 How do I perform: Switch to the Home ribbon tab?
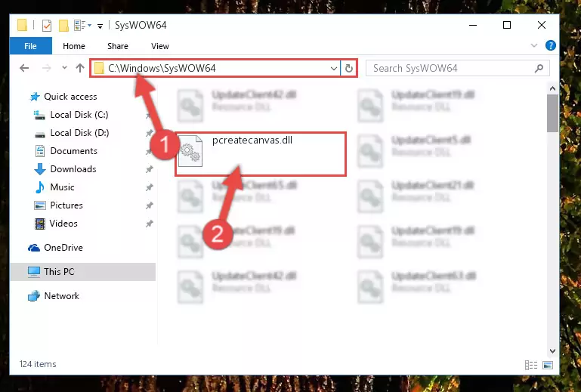(x=74, y=46)
